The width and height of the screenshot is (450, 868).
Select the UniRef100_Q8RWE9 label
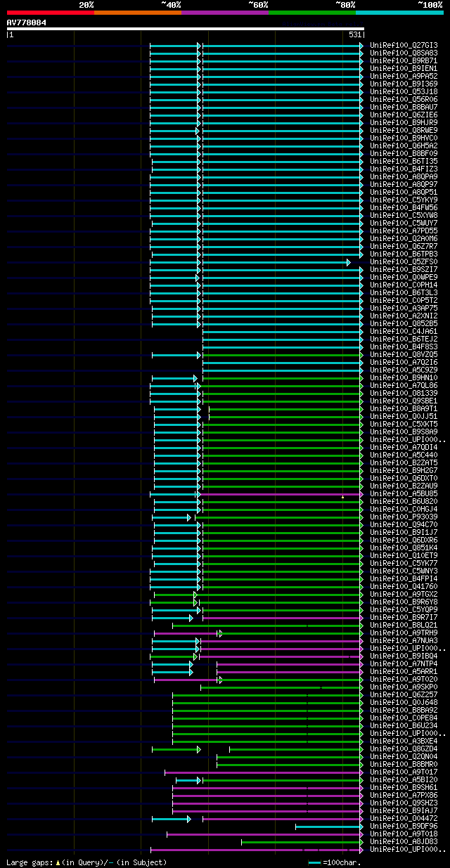click(x=404, y=130)
